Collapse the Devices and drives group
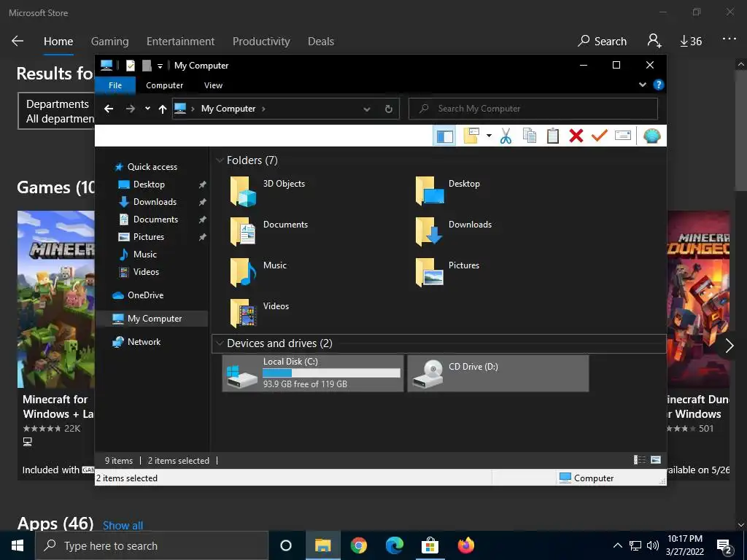Viewport: 747px width, 560px height. click(220, 343)
